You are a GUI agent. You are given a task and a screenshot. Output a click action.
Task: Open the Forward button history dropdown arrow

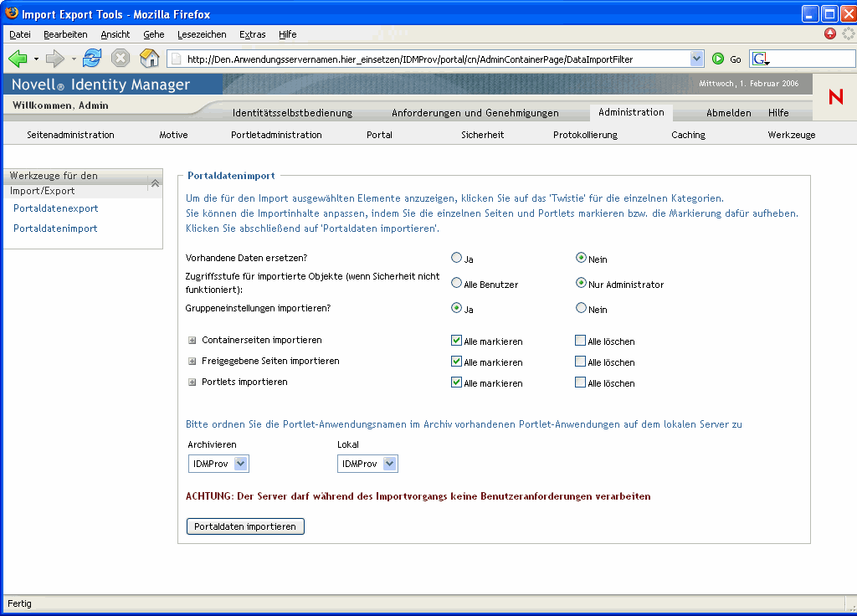point(74,59)
